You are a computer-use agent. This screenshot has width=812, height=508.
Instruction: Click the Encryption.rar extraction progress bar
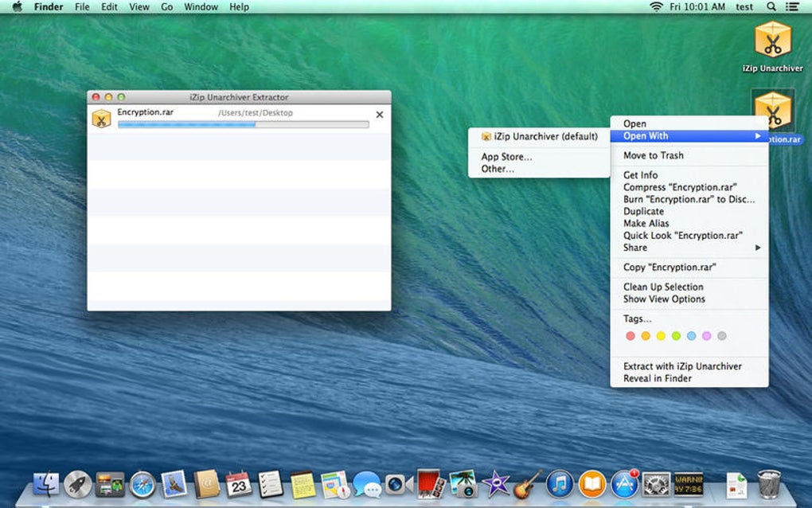coord(243,124)
